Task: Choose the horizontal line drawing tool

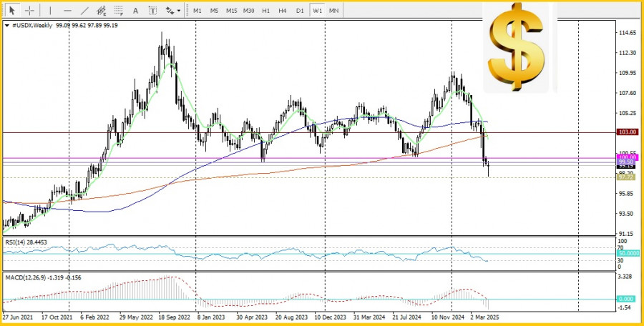Action: click(67, 11)
